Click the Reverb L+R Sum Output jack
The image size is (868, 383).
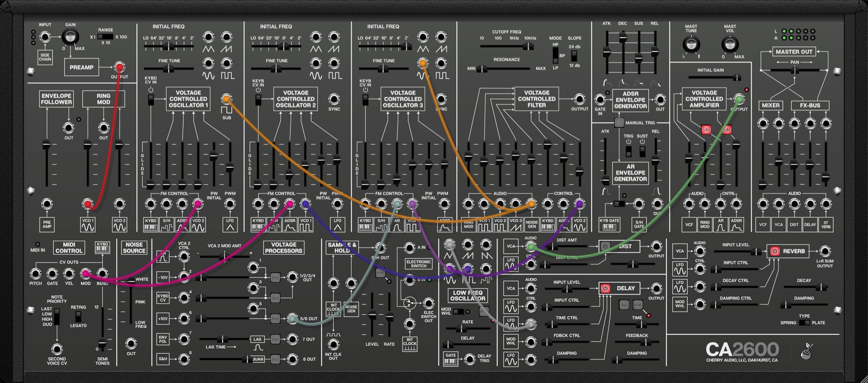(x=824, y=251)
